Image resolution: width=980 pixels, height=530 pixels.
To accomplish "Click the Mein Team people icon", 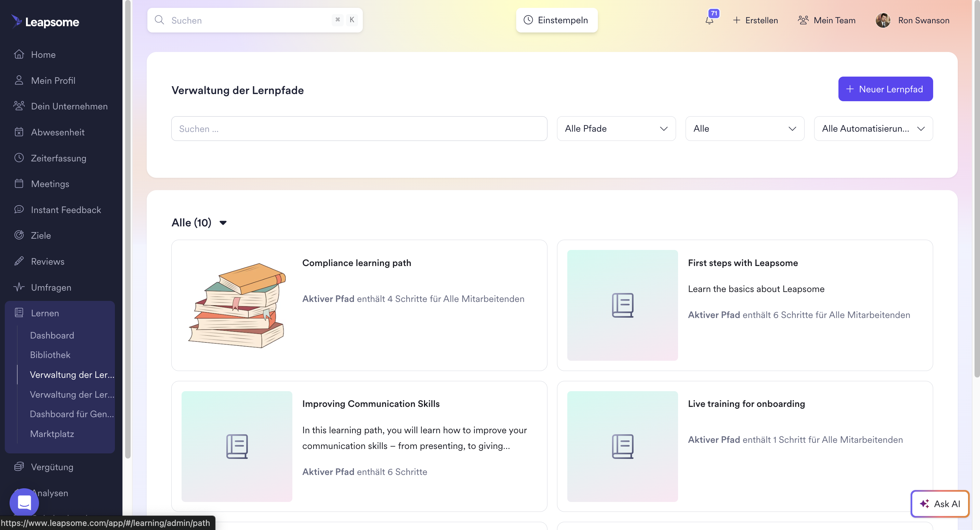I will pyautogui.click(x=803, y=20).
